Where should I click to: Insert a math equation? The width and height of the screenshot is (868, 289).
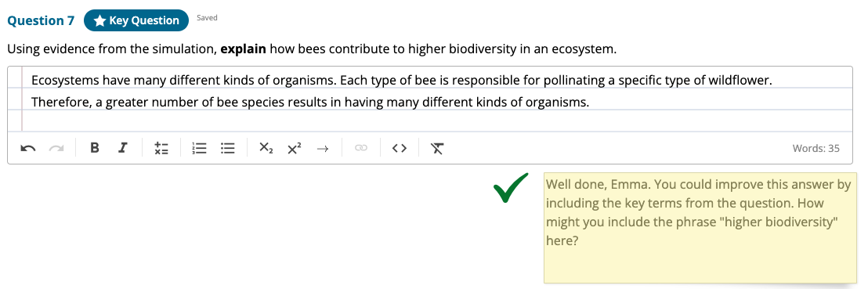pos(161,148)
